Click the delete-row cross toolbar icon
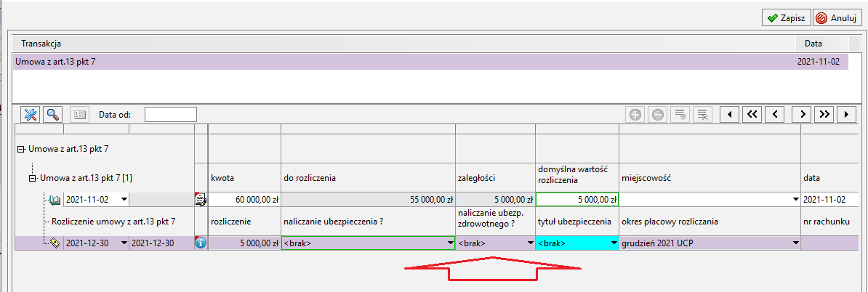The height and width of the screenshot is (292, 868). [x=702, y=115]
